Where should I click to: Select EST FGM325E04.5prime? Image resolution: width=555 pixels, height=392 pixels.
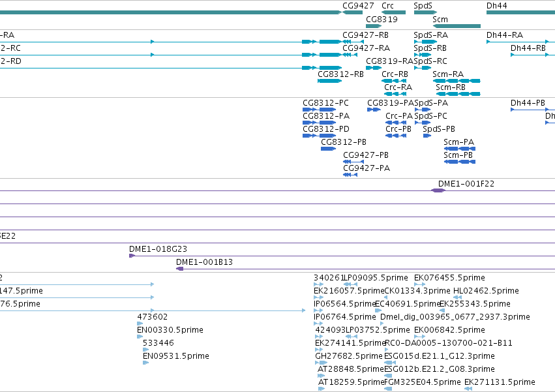click(x=422, y=382)
